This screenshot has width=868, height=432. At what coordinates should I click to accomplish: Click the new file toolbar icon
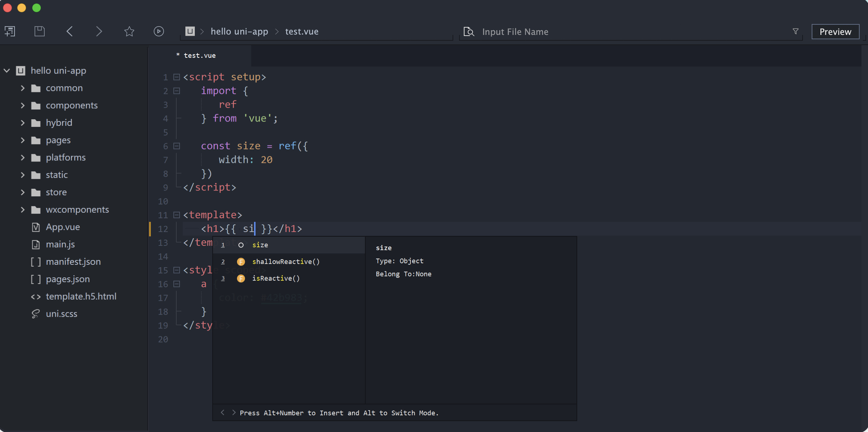coord(10,31)
